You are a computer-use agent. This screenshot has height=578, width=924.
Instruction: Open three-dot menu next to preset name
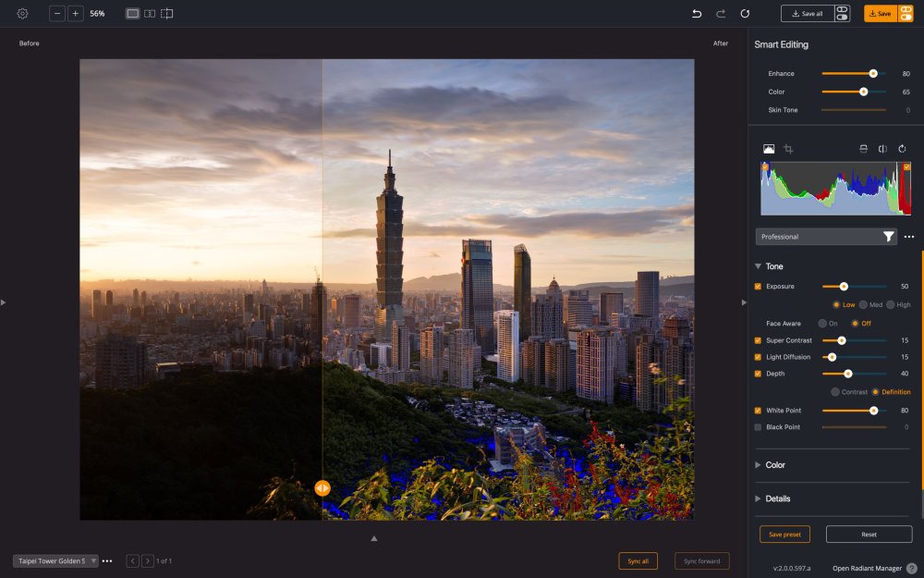[107, 561]
